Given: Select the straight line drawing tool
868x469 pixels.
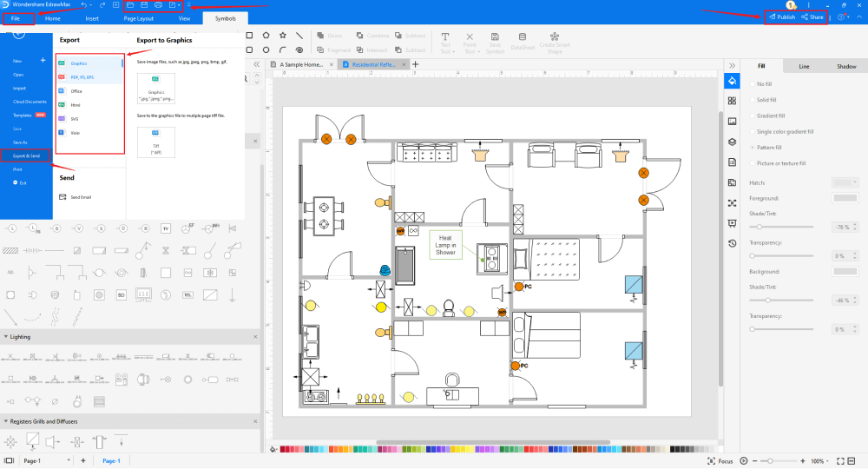Looking at the screenshot, I should (299, 35).
